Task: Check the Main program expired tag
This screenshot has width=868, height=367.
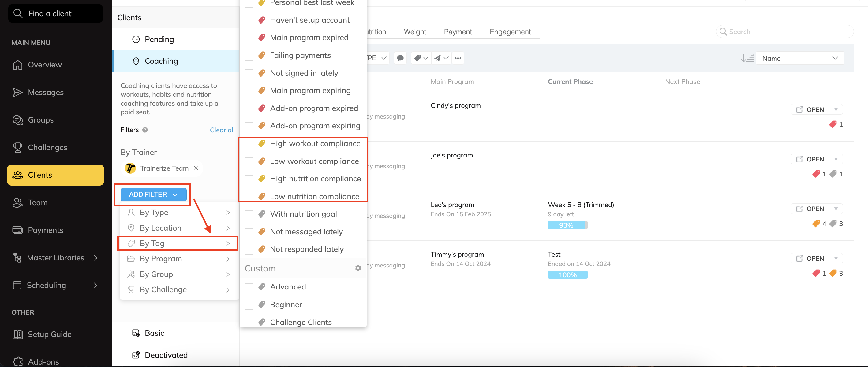Action: point(249,38)
